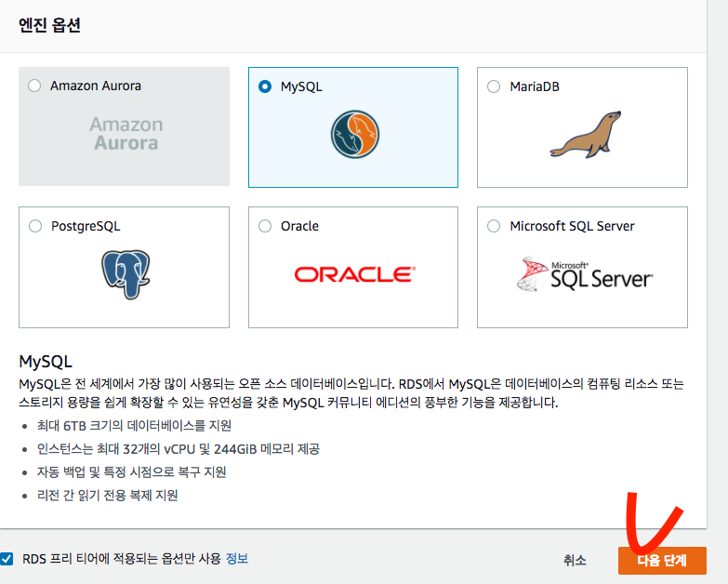Viewport: 728px width, 584px height.
Task: Click the bullet about 32 vCPU and 244GiB
Action: click(179, 449)
